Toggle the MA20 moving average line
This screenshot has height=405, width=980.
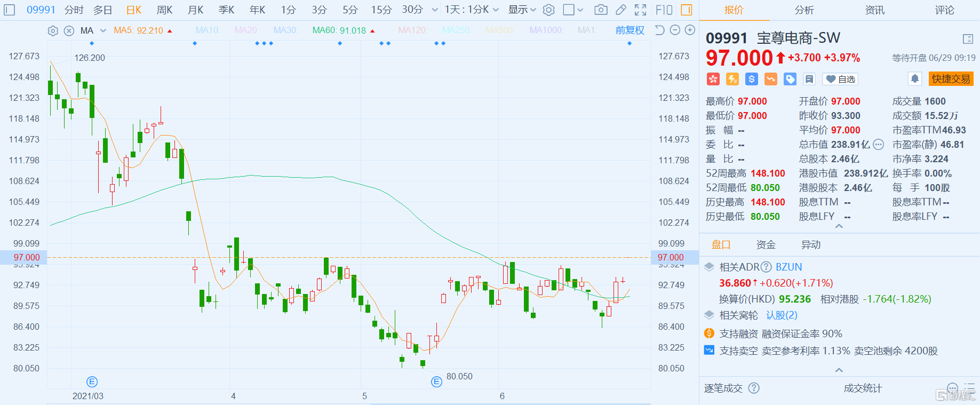(x=246, y=30)
